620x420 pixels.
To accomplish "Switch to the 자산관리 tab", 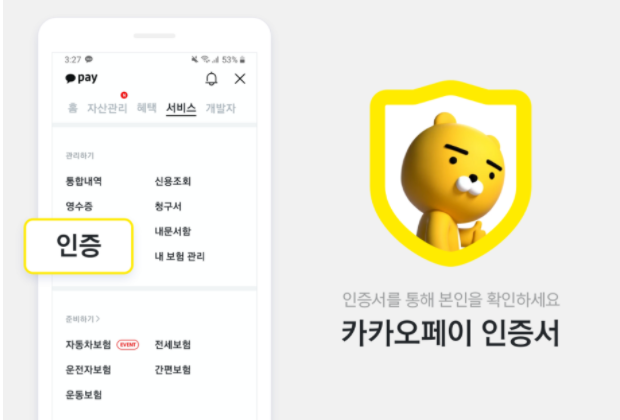I will (107, 108).
